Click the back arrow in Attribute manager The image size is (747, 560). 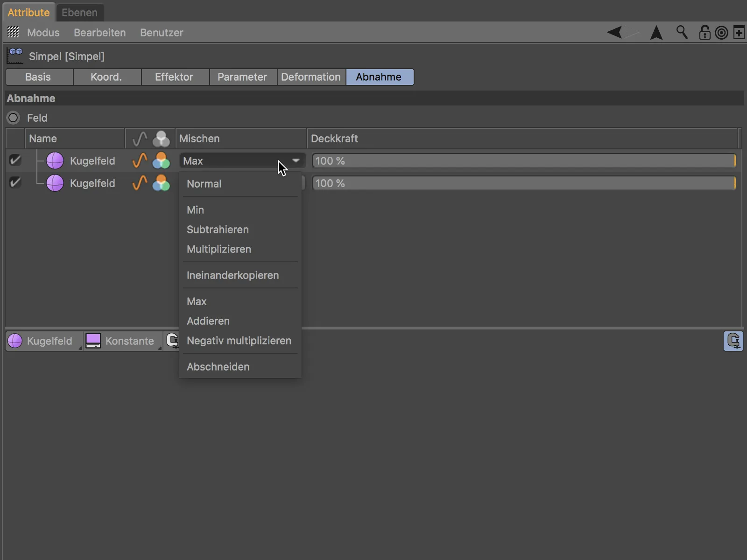pos(615,32)
